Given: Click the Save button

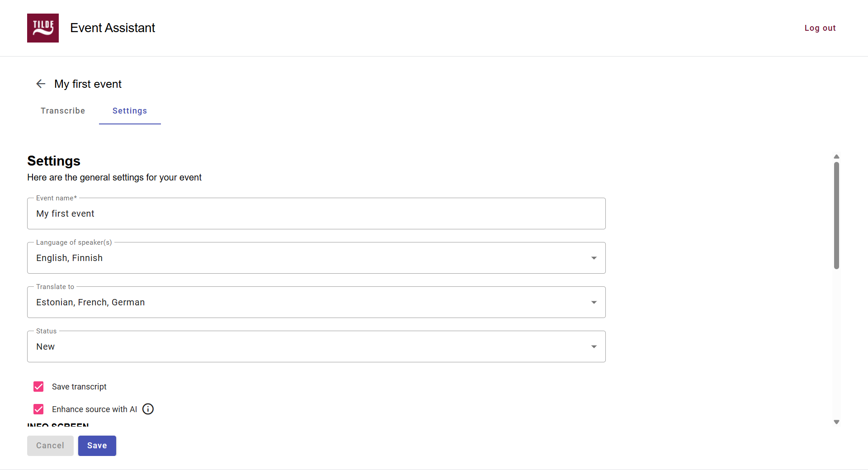Looking at the screenshot, I should pyautogui.click(x=97, y=446).
